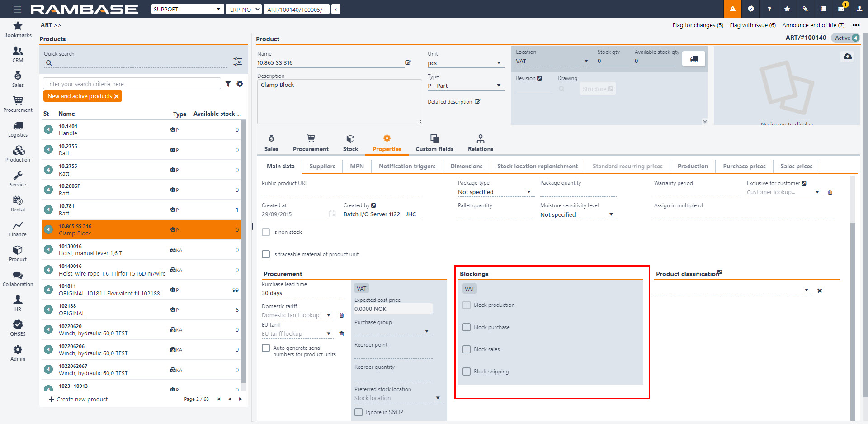Click Create new product
Screen dimensions: 868x424
click(78, 399)
